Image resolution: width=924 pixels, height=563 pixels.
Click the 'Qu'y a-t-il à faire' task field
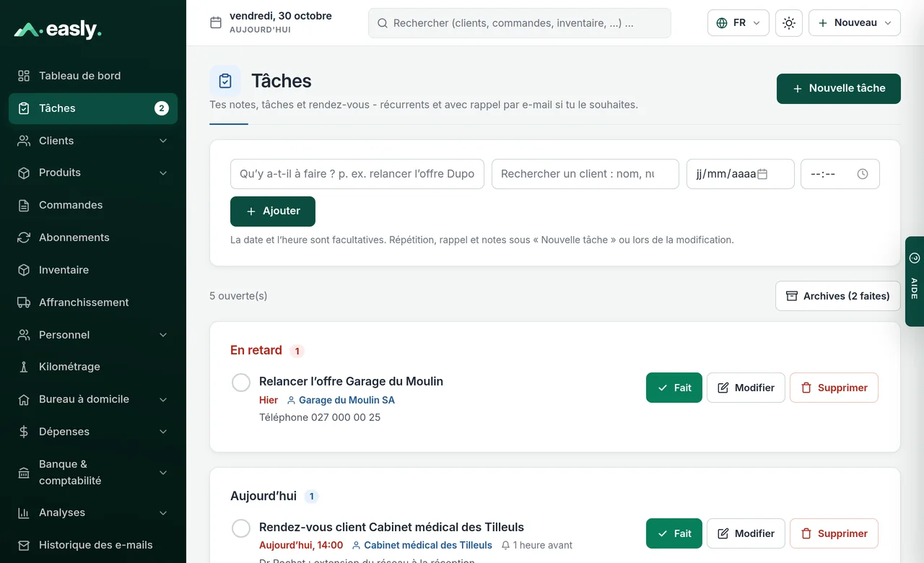[357, 174]
